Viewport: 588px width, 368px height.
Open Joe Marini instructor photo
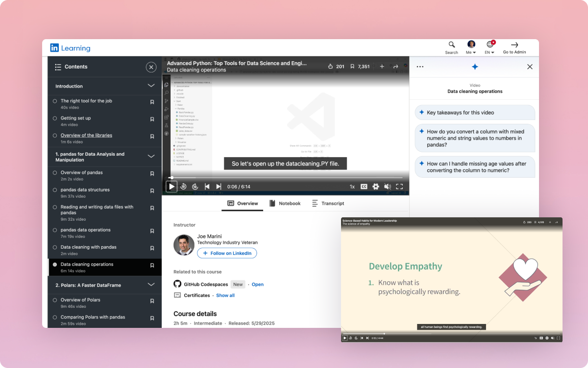tap(184, 245)
